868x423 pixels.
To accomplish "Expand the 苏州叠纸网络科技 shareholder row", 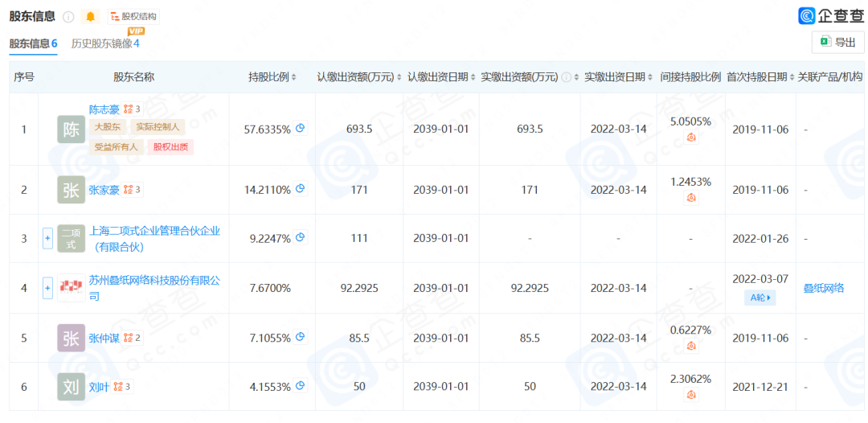I will [x=47, y=287].
